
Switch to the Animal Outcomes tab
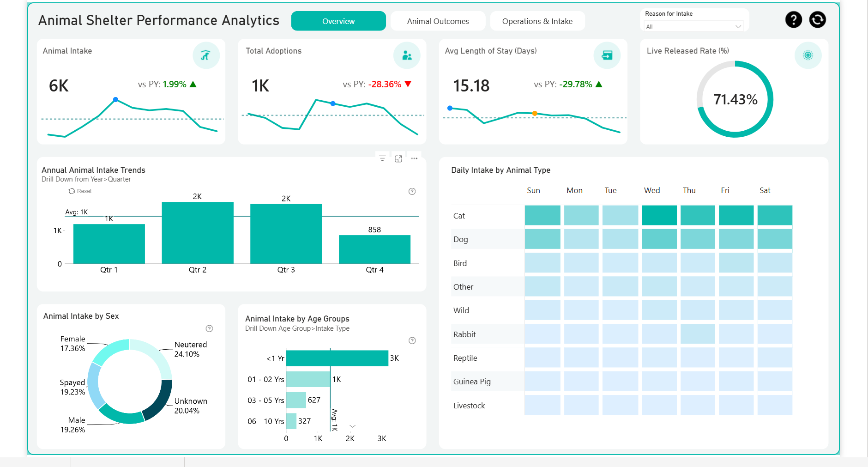[438, 21]
